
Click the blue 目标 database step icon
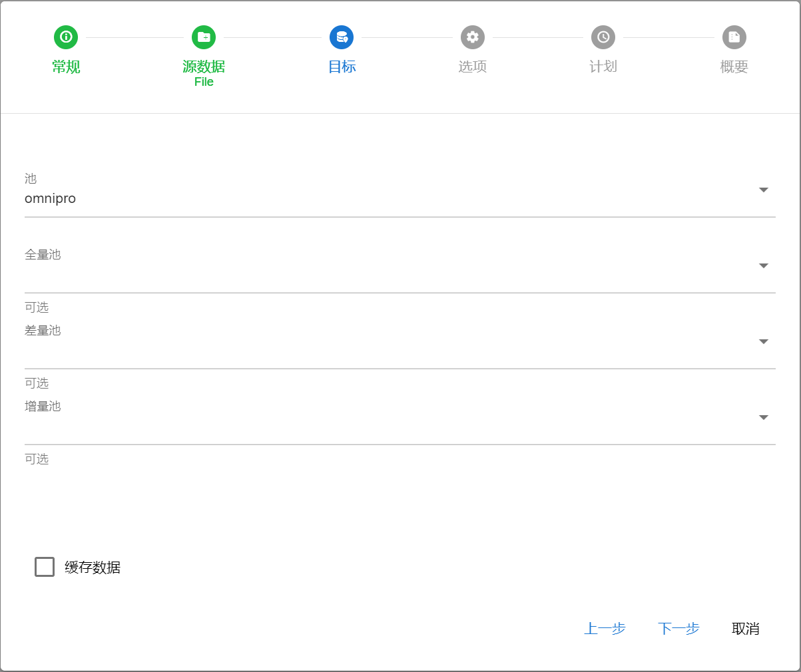click(x=342, y=37)
